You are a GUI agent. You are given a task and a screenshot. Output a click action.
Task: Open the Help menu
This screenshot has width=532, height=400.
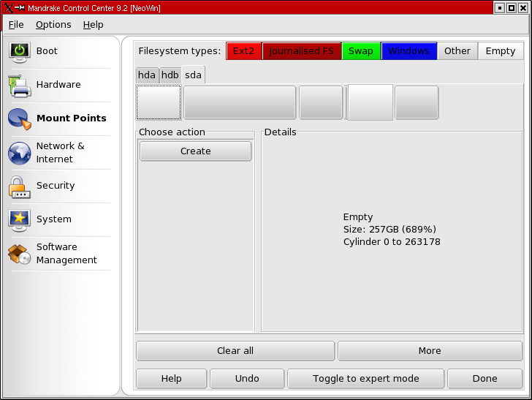[93, 24]
